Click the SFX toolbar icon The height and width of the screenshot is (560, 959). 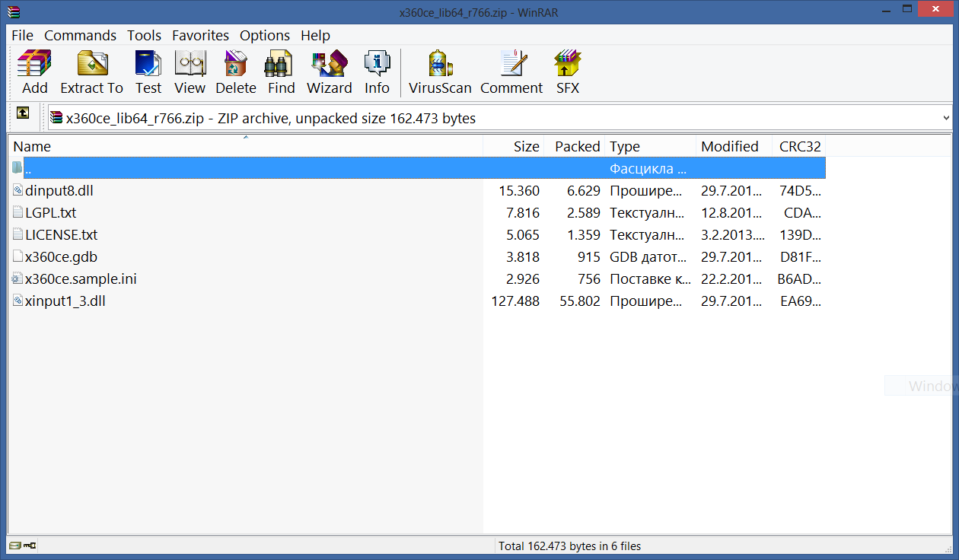(568, 73)
